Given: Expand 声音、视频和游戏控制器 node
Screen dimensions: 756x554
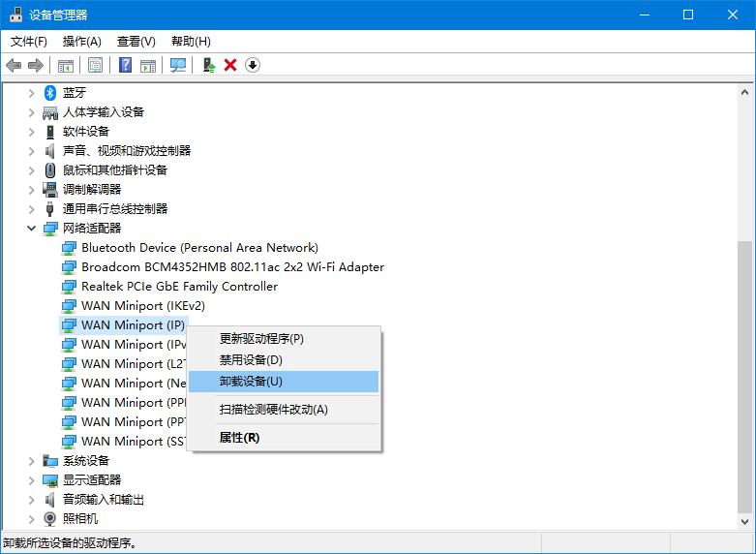Looking at the screenshot, I should [x=31, y=151].
